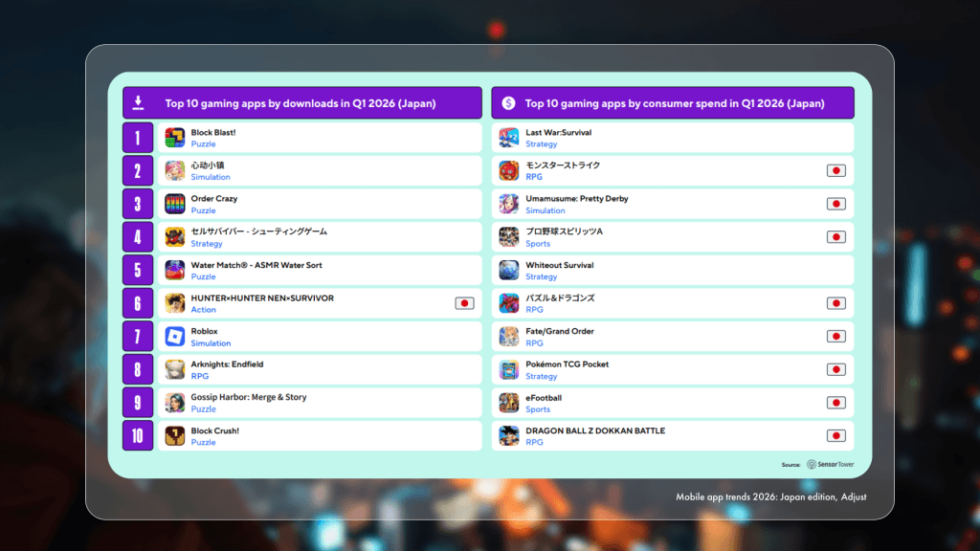Click the DRAGON BALL Z DOKKAN BATTLE icon
Screen dimensions: 980x551
509,435
